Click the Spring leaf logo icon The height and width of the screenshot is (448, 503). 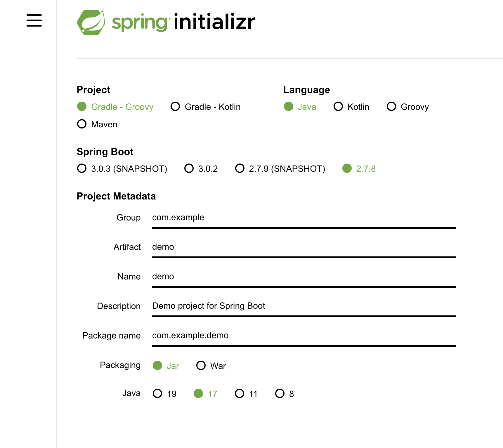(x=91, y=22)
